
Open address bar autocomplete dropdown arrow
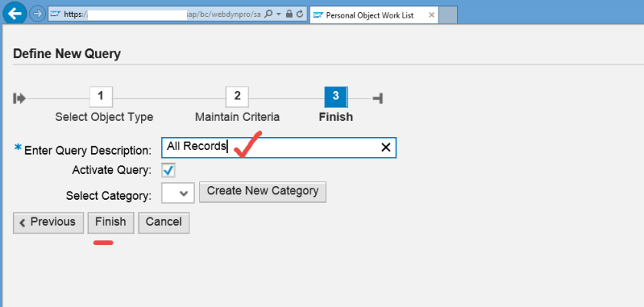point(278,15)
